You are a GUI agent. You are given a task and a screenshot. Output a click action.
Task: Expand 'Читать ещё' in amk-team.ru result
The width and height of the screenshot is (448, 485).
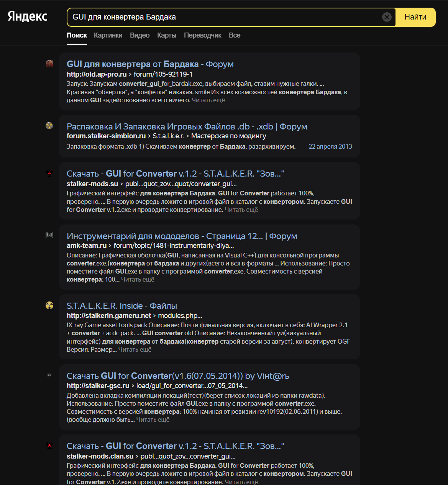[x=138, y=279]
